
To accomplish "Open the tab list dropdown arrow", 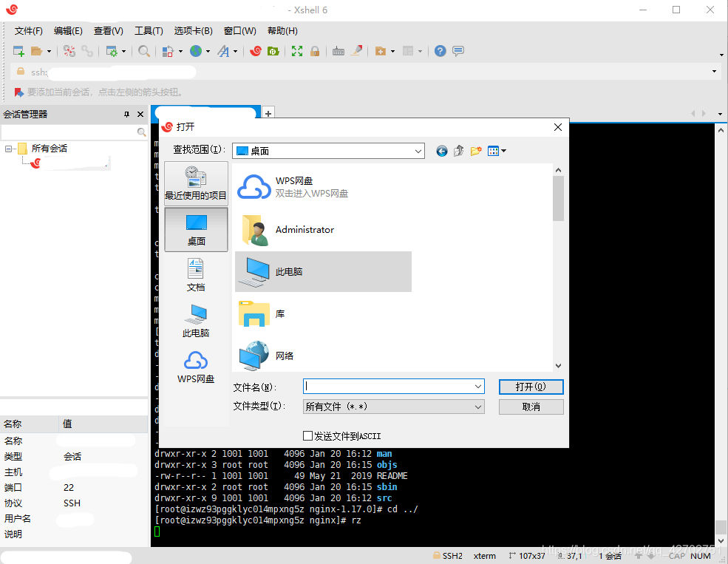I will [720, 114].
